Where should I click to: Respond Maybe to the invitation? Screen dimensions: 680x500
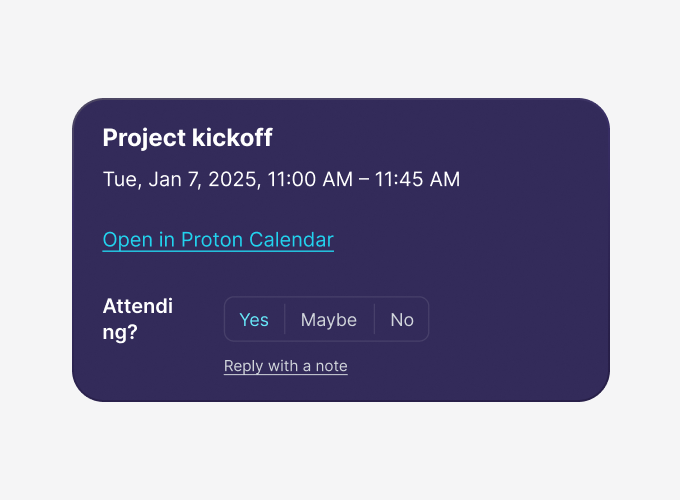coord(329,320)
